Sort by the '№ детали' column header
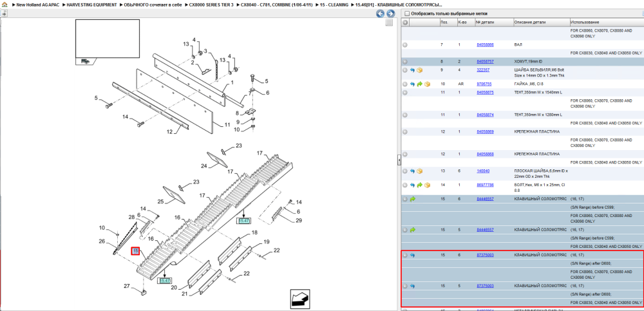This screenshot has width=644, height=311. pos(493,22)
